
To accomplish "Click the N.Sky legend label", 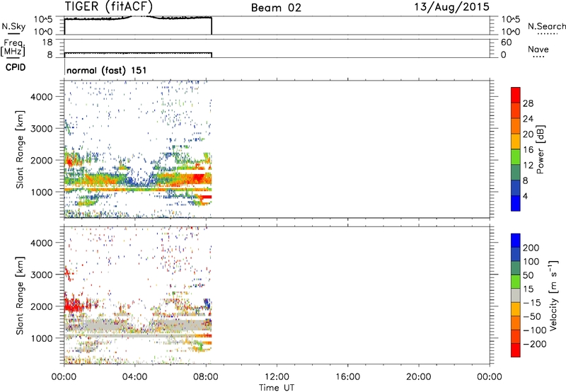I will pyautogui.click(x=13, y=26).
